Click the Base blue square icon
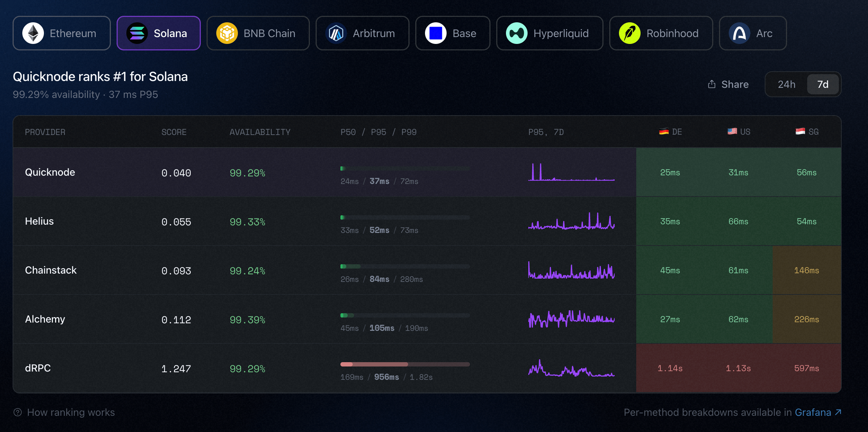Viewport: 868px width, 432px height. [436, 33]
